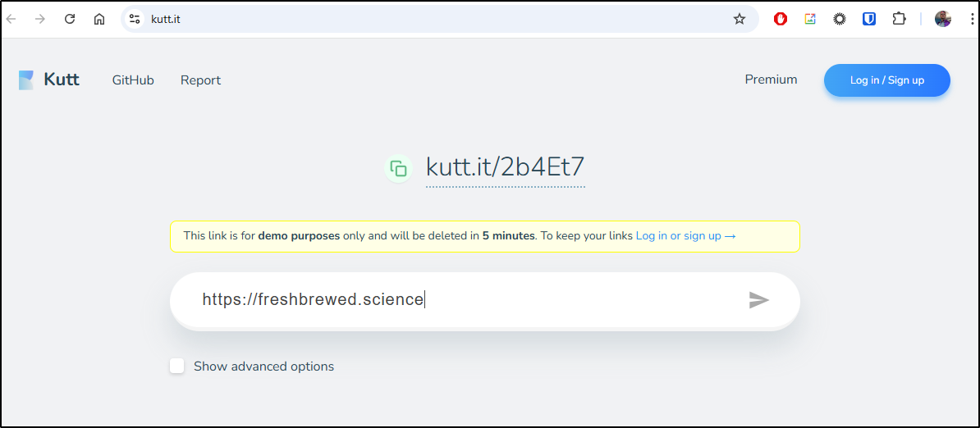The height and width of the screenshot is (428, 980).
Task: Open the GitHub nav item
Action: (x=133, y=80)
